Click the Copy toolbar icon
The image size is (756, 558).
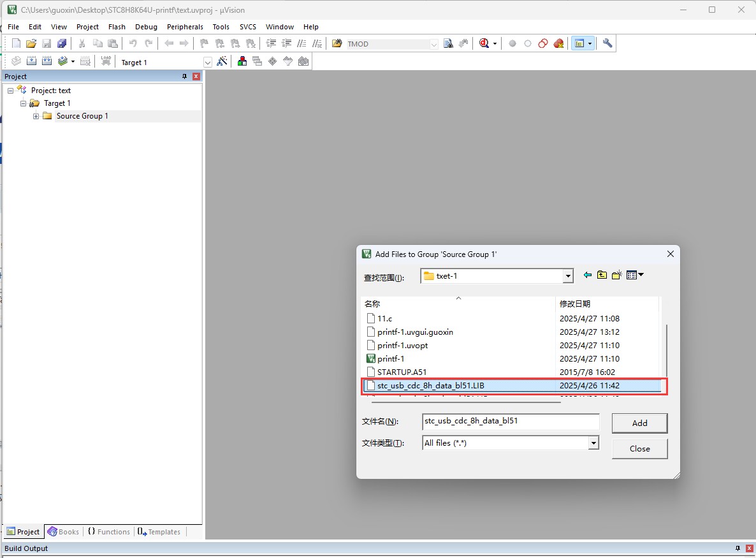(x=98, y=43)
